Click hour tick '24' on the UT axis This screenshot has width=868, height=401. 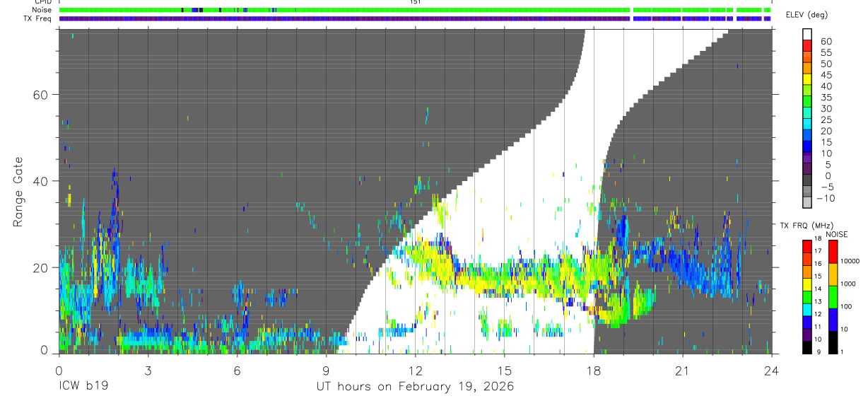[x=771, y=371]
